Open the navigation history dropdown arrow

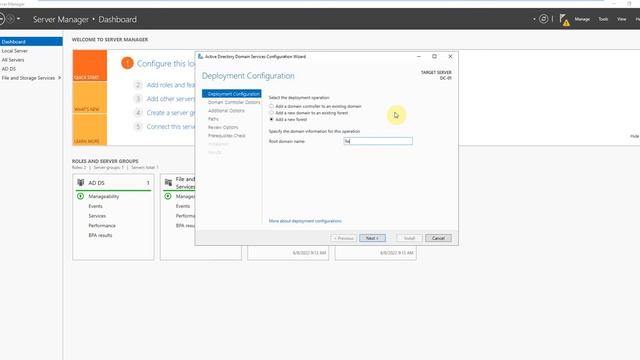(18, 19)
